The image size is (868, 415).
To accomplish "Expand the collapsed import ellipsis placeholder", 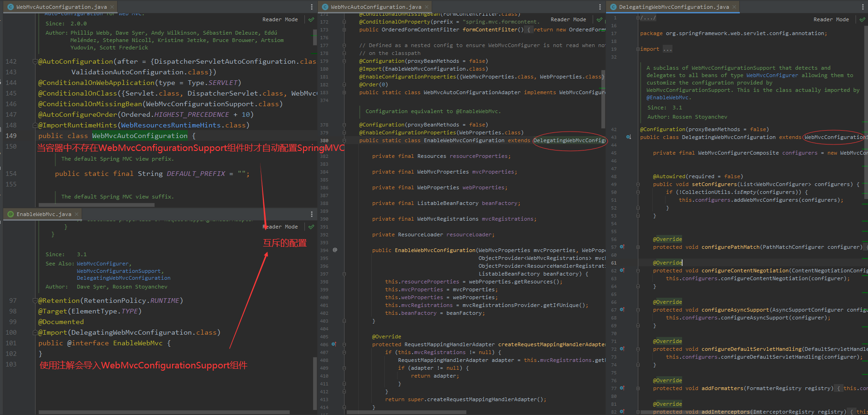I will click(x=667, y=49).
